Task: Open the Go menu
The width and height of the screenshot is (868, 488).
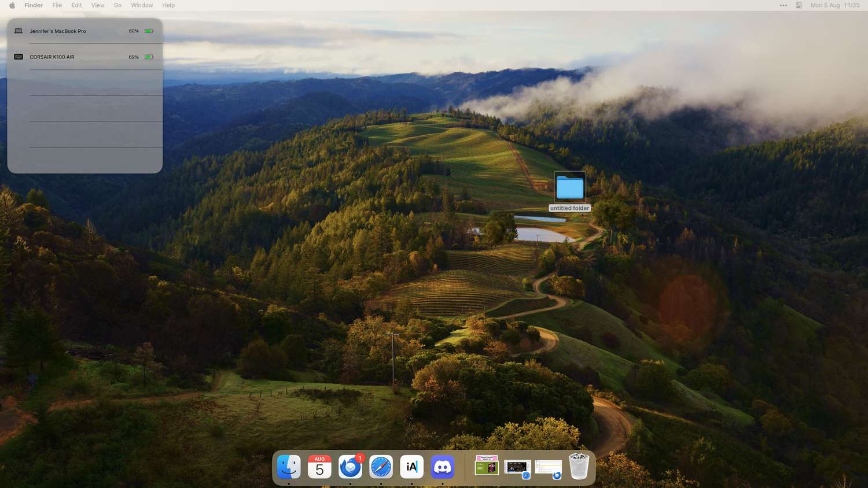Action: (117, 5)
